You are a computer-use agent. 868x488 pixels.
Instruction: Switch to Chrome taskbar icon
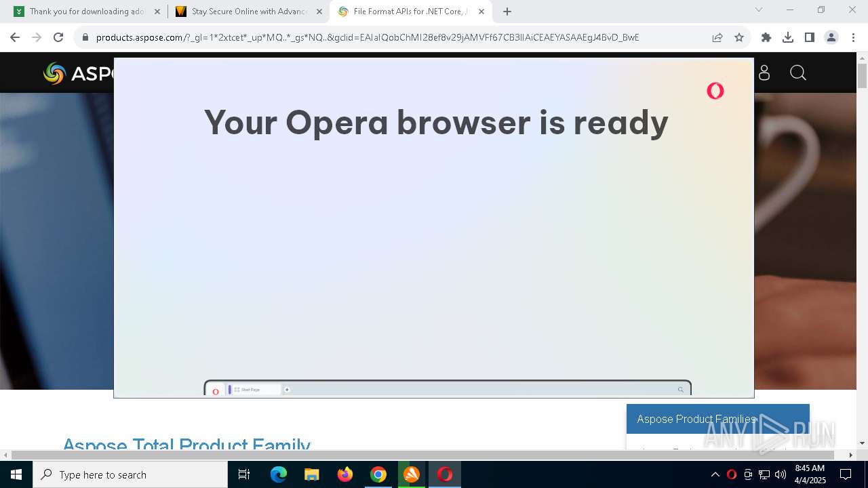pos(378,474)
